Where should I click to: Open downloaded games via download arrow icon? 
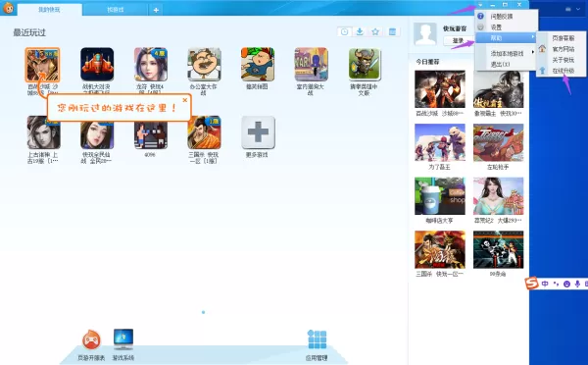click(360, 32)
